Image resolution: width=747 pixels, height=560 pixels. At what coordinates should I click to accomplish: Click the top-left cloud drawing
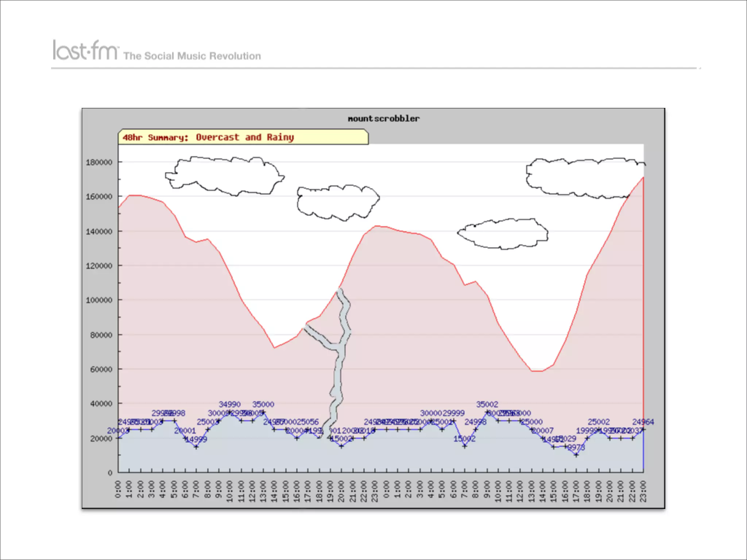coord(224,176)
